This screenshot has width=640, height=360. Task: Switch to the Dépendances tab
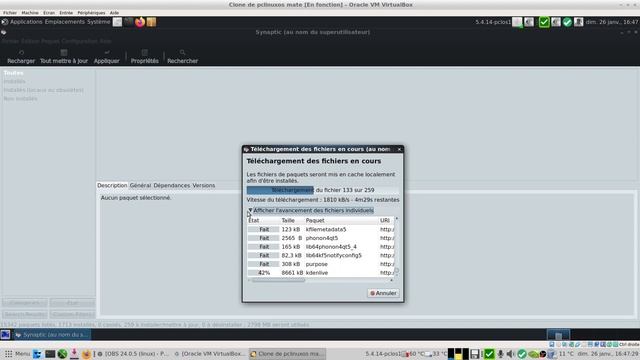tap(171, 185)
